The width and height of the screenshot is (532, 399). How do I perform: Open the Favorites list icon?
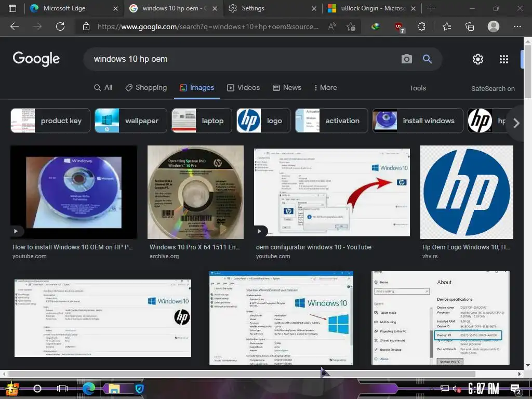click(x=446, y=26)
